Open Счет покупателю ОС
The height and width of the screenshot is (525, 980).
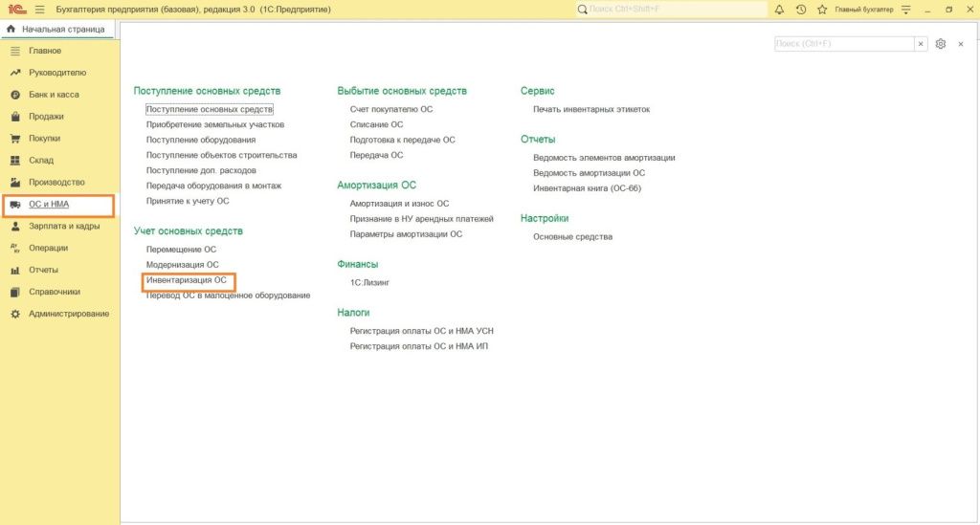coord(391,109)
